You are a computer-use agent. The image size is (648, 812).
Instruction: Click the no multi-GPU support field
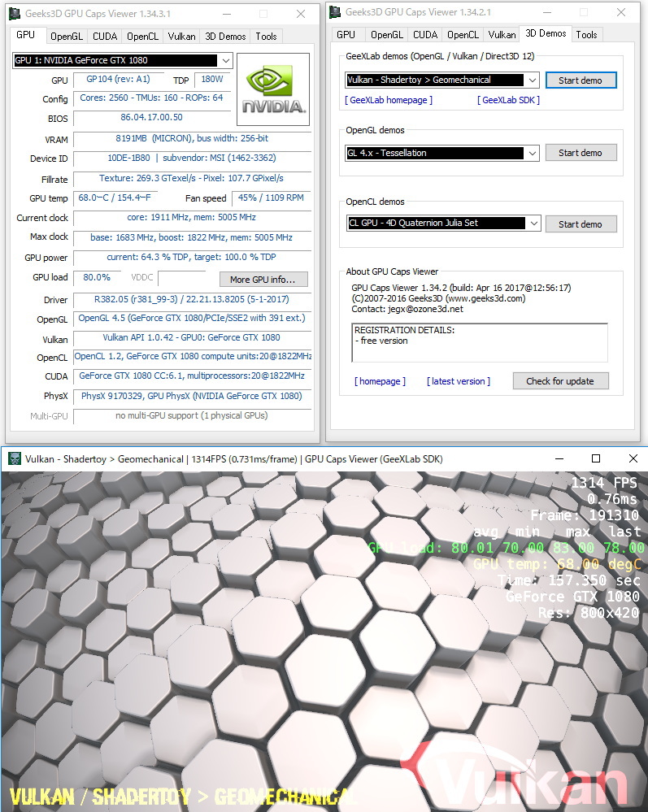192,416
